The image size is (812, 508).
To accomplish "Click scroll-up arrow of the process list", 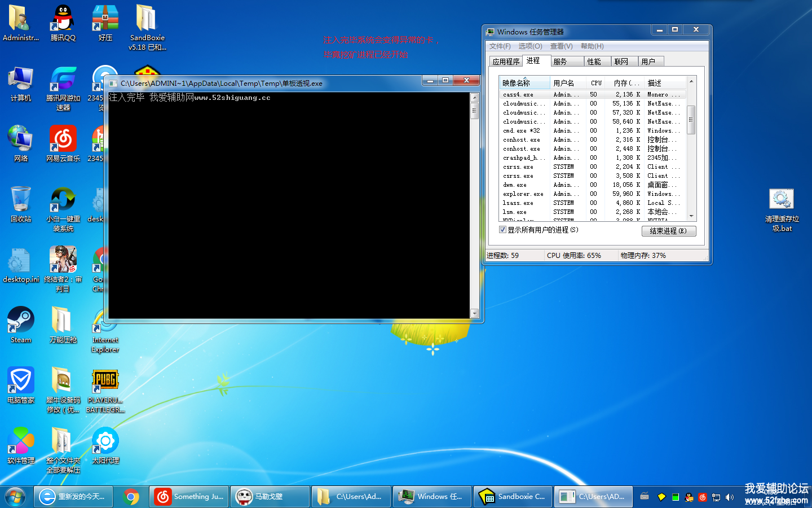I will 691,82.
